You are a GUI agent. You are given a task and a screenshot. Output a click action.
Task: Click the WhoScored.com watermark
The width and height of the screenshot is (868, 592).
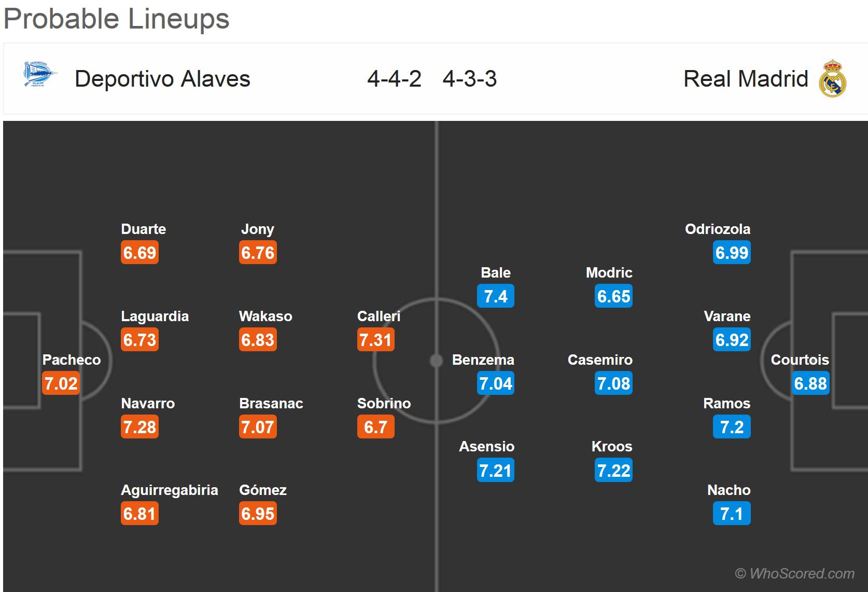(795, 573)
